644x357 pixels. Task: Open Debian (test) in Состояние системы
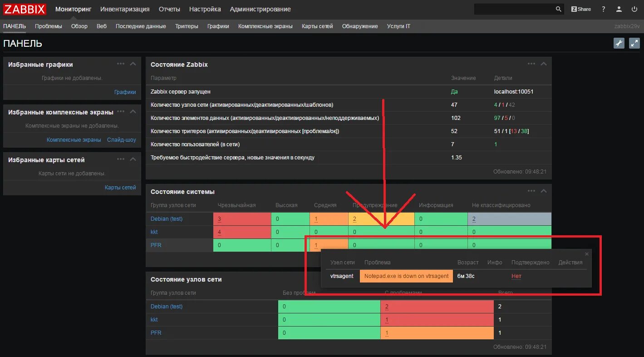tap(167, 219)
